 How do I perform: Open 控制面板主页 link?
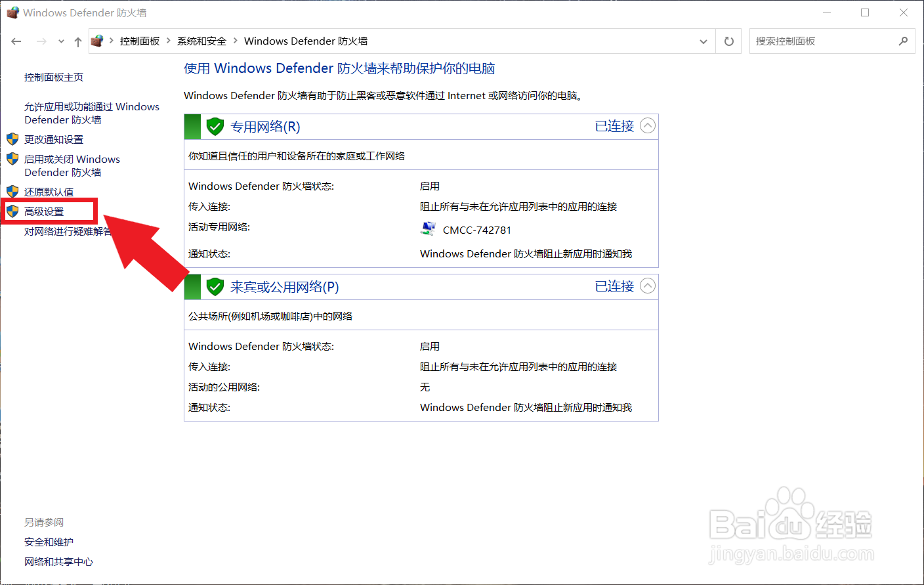54,77
